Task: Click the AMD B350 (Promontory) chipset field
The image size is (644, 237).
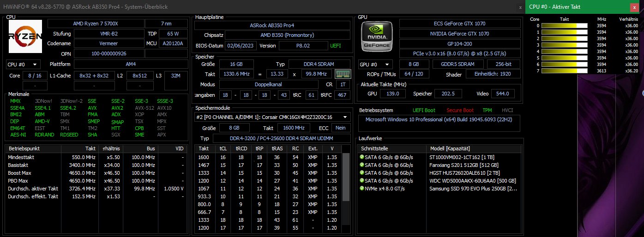Action: pos(287,35)
